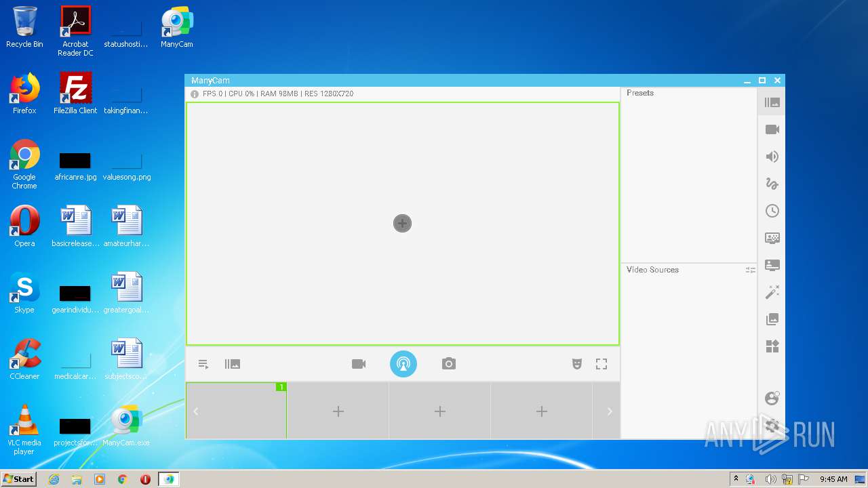Select the CCleaner desktop shortcut
868x488 pixels.
point(24,359)
